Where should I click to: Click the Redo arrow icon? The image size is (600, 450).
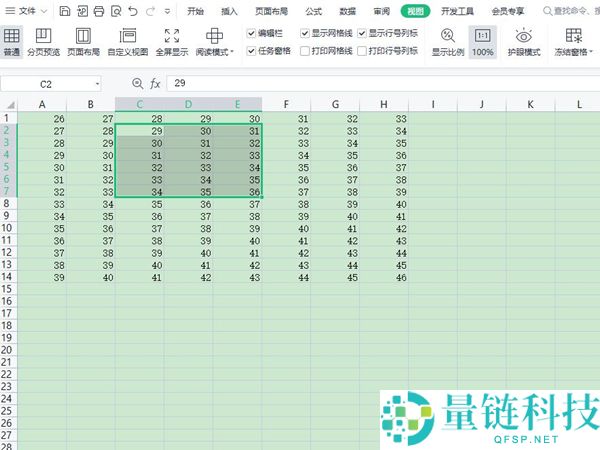(150, 11)
